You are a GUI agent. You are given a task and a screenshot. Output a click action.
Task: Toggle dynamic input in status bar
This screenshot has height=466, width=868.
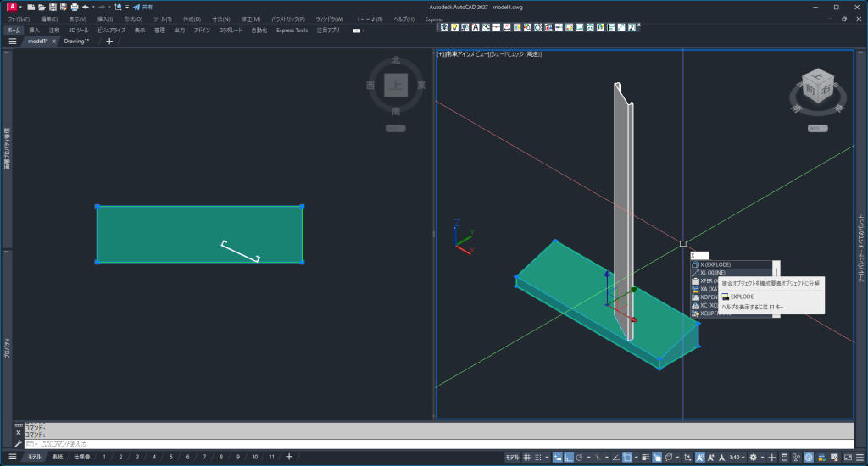click(558, 458)
